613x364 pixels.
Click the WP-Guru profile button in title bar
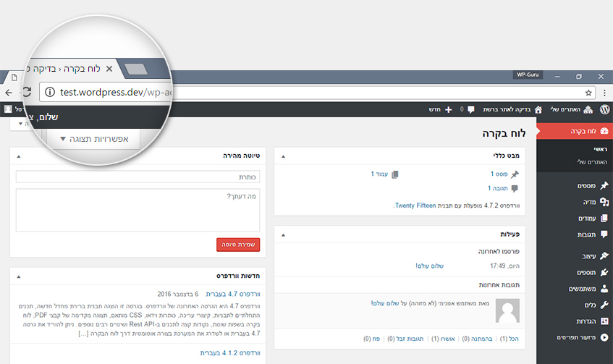(x=528, y=75)
